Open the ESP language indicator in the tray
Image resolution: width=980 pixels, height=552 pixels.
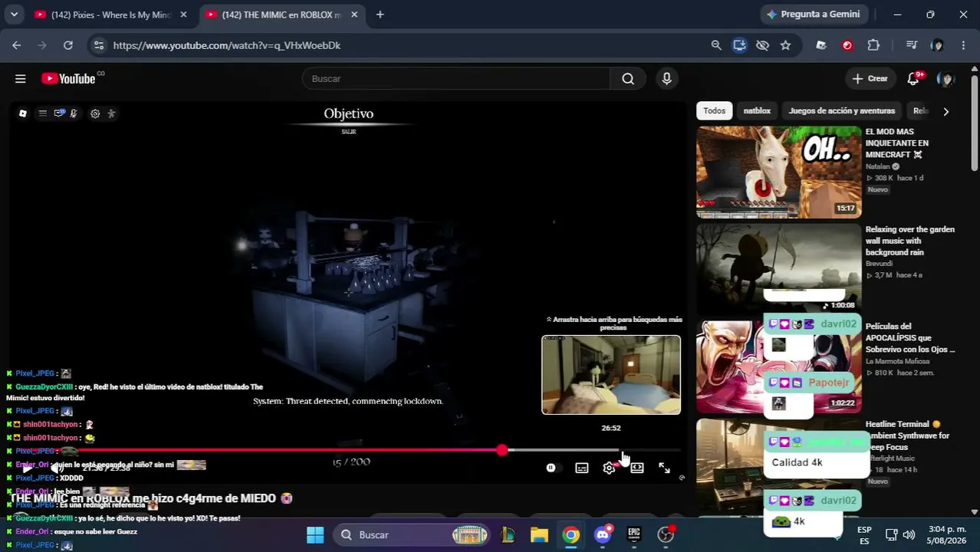[864, 534]
